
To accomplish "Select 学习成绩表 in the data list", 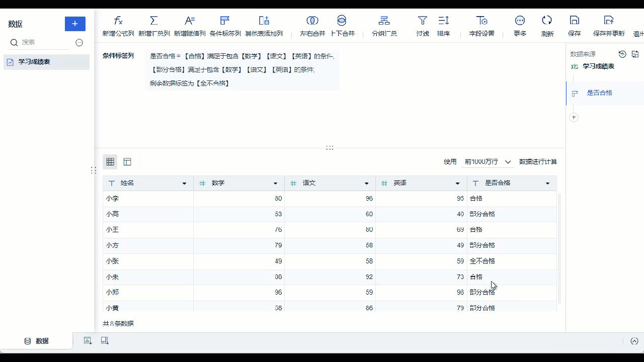I will pyautogui.click(x=46, y=62).
